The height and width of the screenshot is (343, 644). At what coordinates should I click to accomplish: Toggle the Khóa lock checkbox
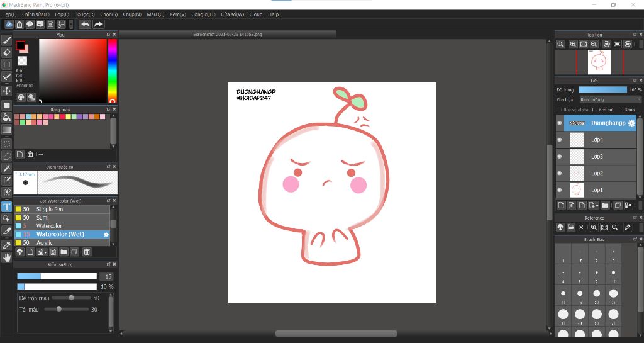pos(621,110)
